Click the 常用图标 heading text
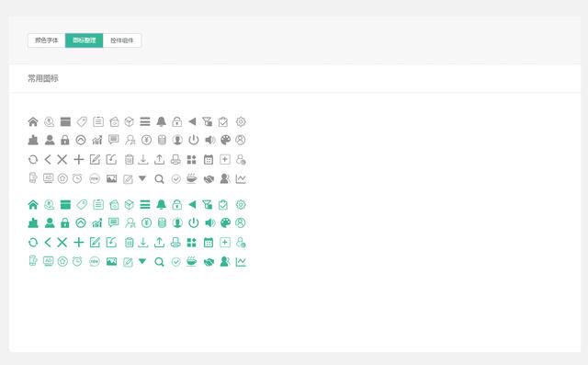 tap(43, 78)
